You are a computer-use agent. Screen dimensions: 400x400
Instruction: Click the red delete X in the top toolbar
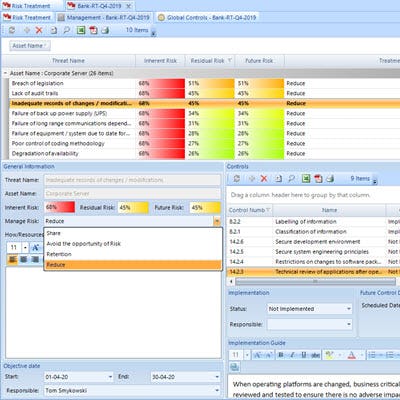tap(39, 30)
